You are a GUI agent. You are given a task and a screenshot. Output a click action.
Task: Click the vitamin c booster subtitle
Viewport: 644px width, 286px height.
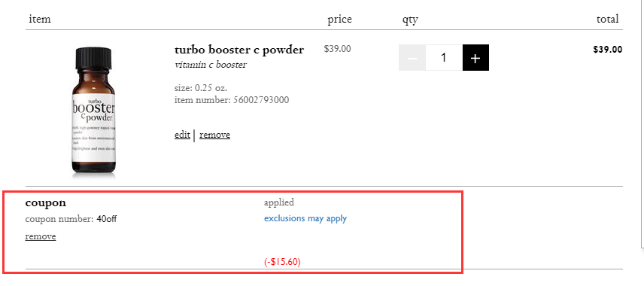tap(211, 65)
